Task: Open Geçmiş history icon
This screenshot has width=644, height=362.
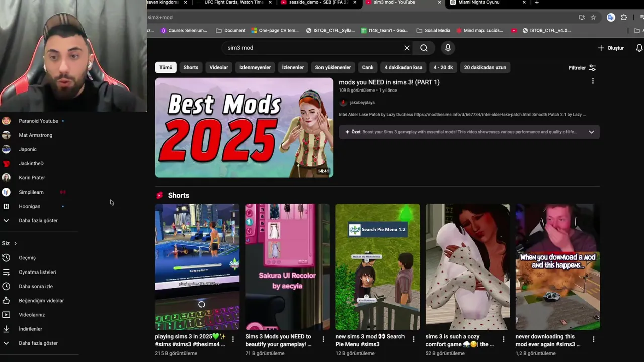Action: [6, 258]
